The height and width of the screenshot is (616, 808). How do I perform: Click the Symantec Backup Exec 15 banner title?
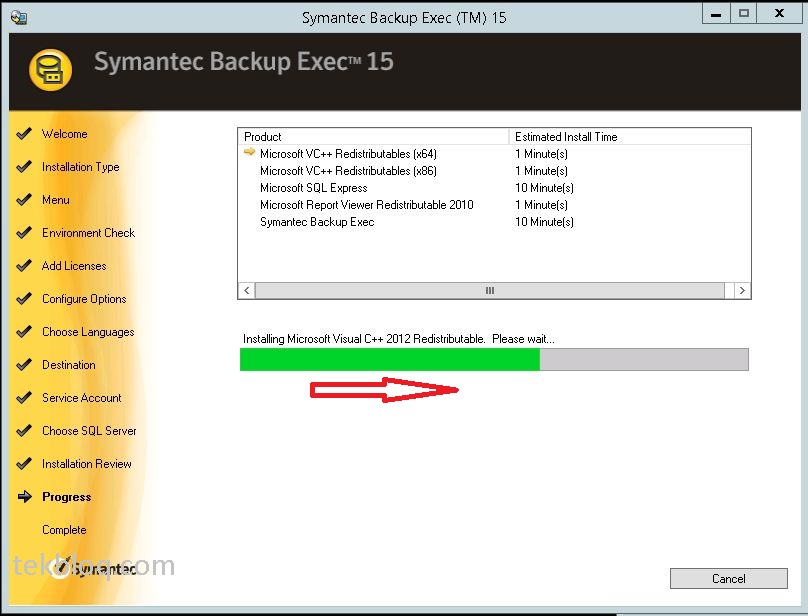point(244,61)
